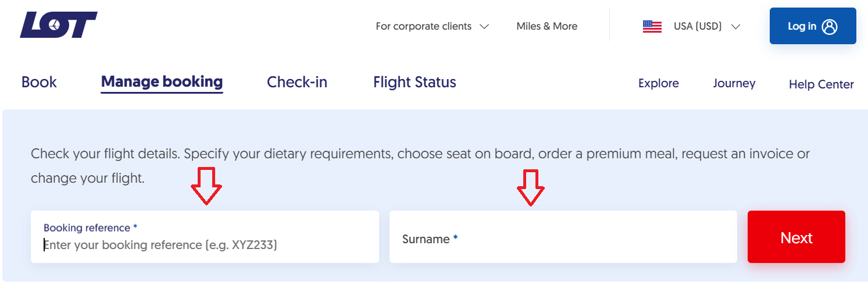This screenshot has width=868, height=288.
Task: Click the US flag icon
Action: (652, 26)
